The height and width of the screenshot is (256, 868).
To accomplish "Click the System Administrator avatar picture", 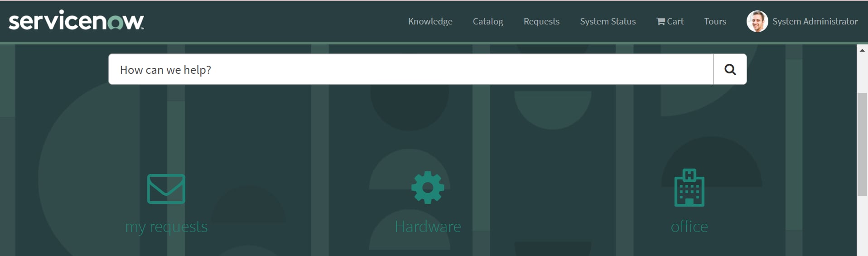I will pyautogui.click(x=757, y=21).
